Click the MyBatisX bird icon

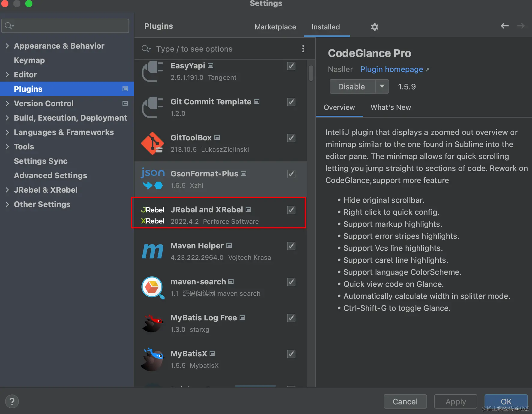click(x=153, y=359)
